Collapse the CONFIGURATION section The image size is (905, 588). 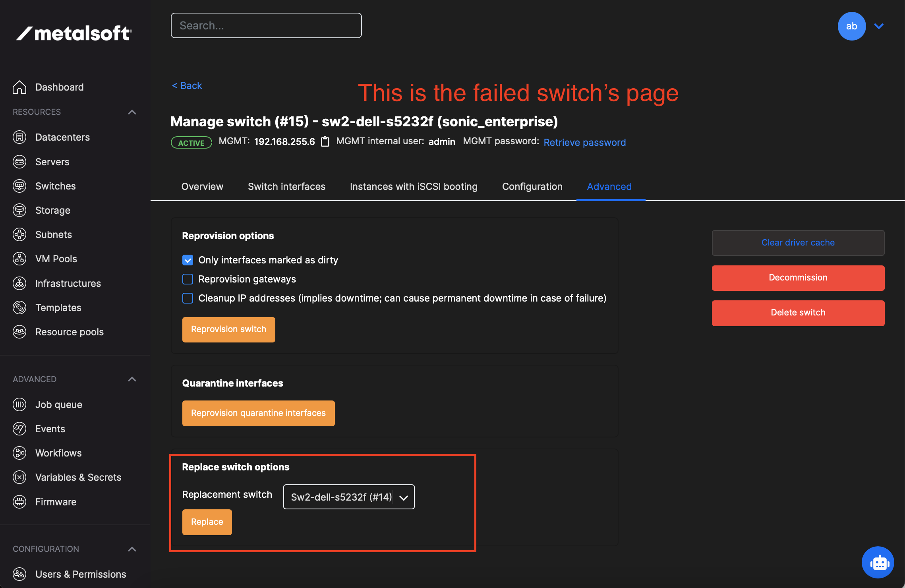pos(132,549)
